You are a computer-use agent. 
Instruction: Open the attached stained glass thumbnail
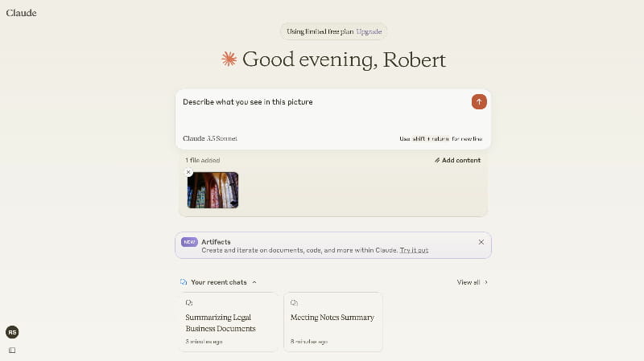(x=213, y=190)
